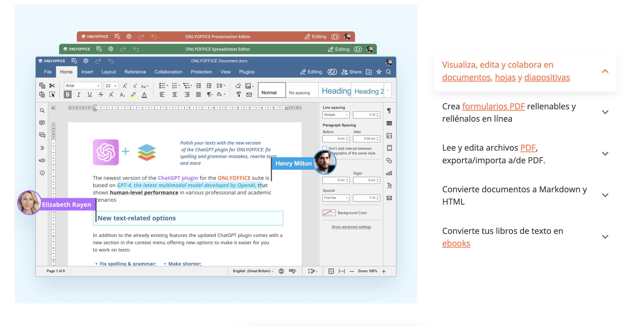The image size is (644, 326).
Task: Decrease indent in the toolbar
Action: click(199, 86)
